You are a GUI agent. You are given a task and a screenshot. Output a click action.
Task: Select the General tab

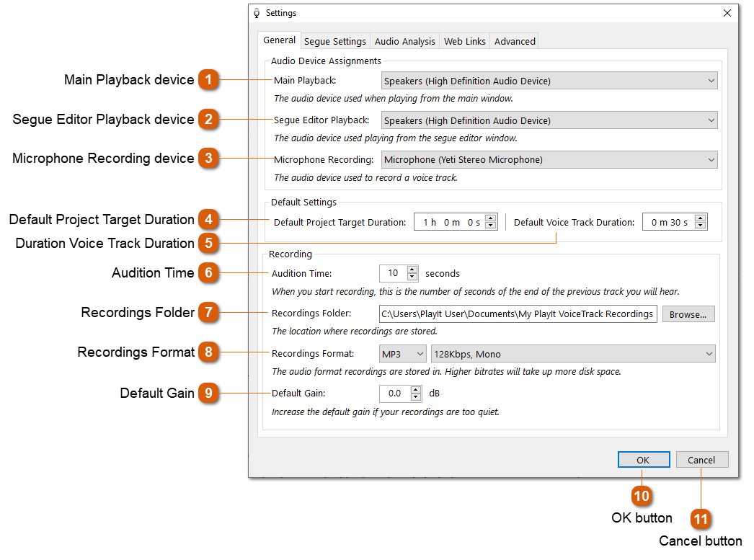coord(279,41)
